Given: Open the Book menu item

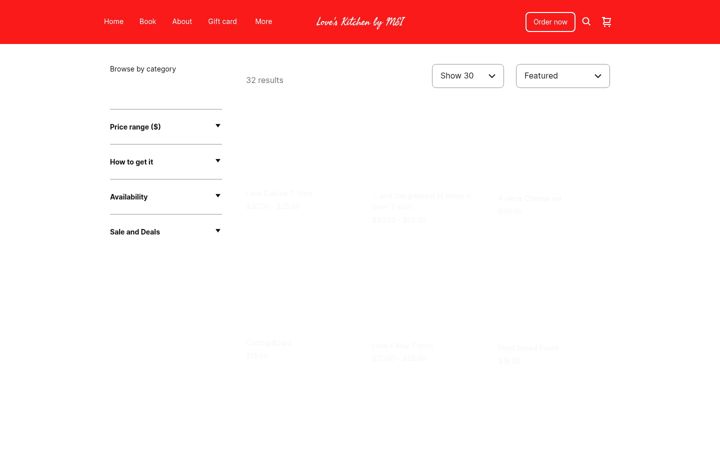Looking at the screenshot, I should point(147,22).
